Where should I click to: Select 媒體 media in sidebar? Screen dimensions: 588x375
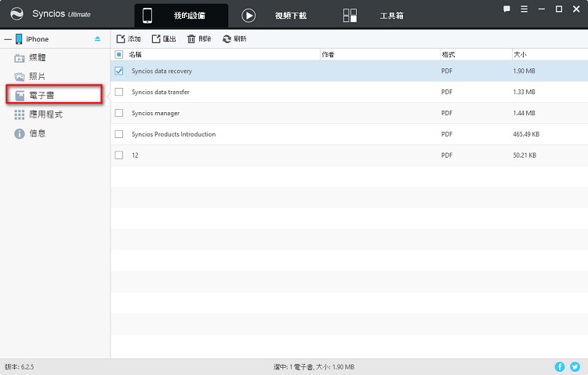click(x=38, y=57)
